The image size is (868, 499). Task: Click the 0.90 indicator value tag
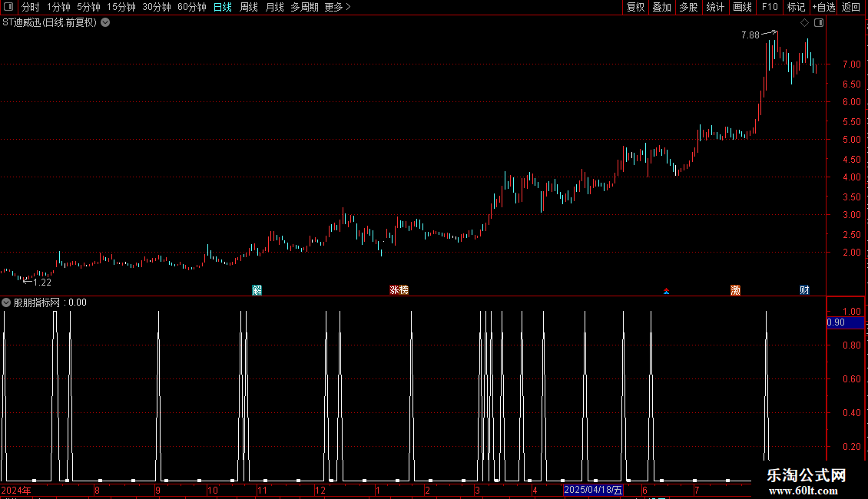click(845, 322)
